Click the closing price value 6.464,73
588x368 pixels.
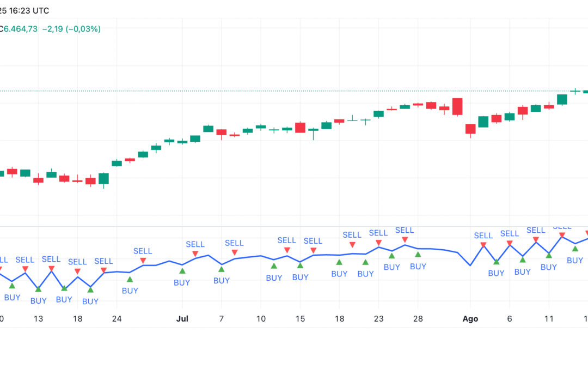pyautogui.click(x=21, y=29)
